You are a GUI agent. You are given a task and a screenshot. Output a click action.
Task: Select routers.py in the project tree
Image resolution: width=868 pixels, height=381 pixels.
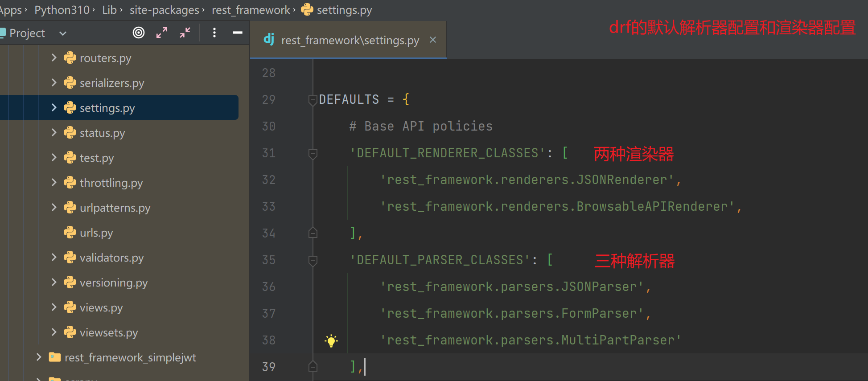coord(105,58)
